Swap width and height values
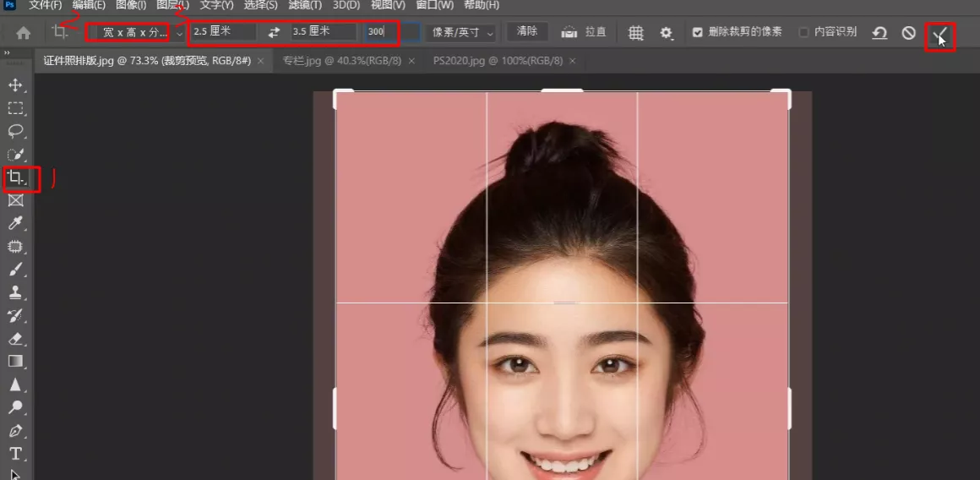This screenshot has width=980, height=480. pos(274,32)
